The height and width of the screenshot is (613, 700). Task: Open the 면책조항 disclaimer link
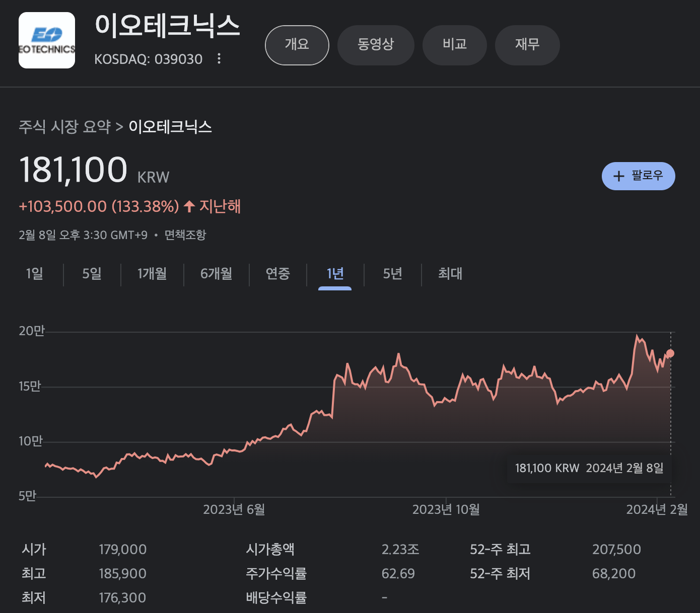[185, 235]
